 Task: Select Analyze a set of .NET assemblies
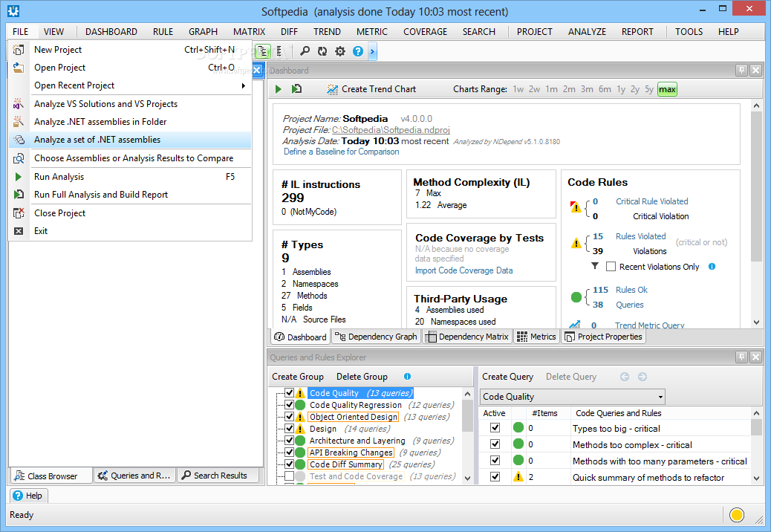130,140
